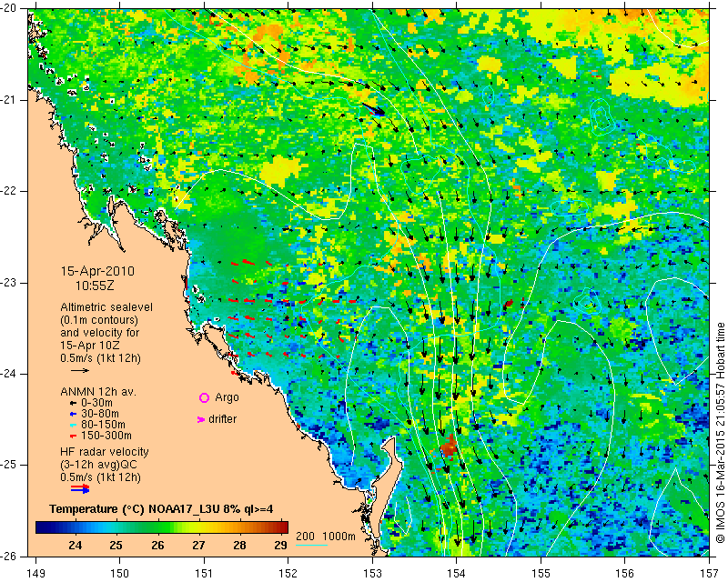This screenshot has width=728, height=582.
Task: Click the '150-300m' depth label
Action: [106, 436]
